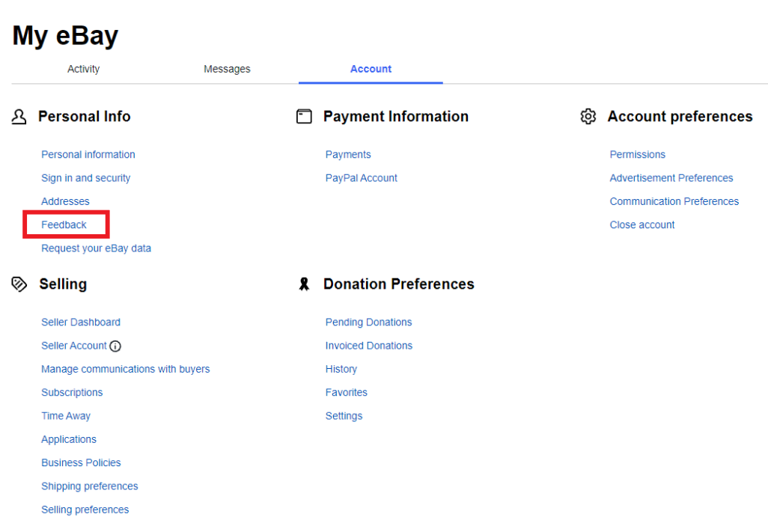
Task: Open donation Settings link
Action: (x=344, y=417)
